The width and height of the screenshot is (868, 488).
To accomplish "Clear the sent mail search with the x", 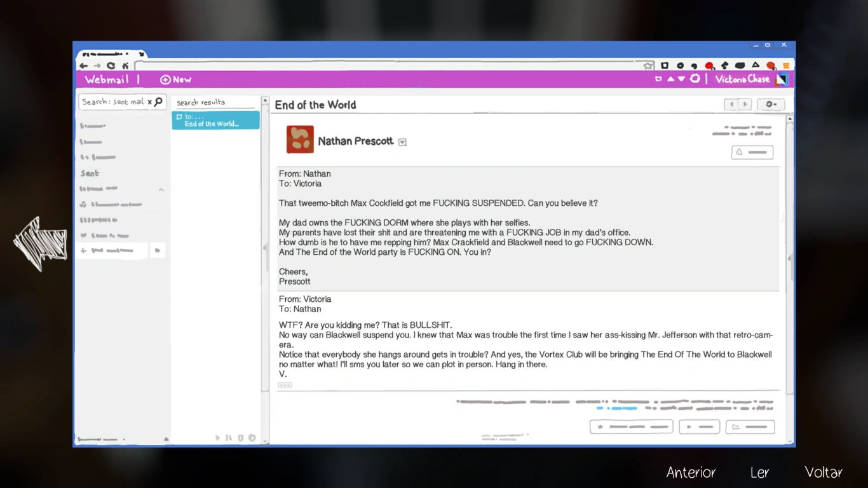I will (150, 102).
